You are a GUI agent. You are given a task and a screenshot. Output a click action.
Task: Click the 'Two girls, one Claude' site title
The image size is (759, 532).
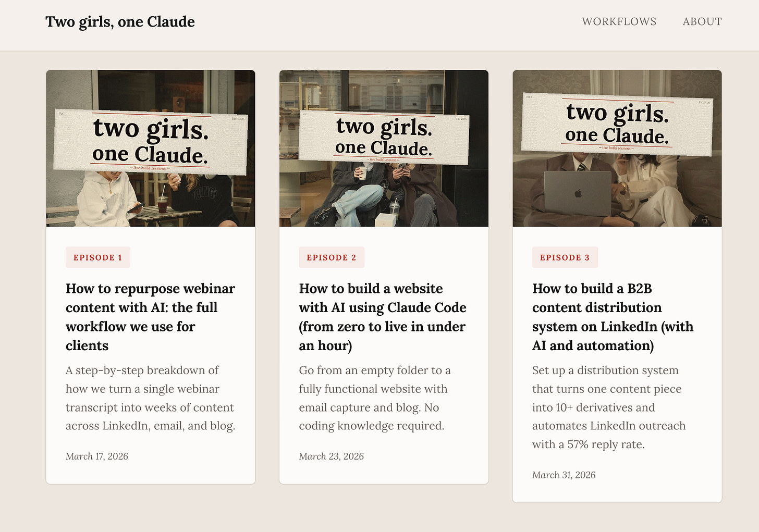[120, 22]
